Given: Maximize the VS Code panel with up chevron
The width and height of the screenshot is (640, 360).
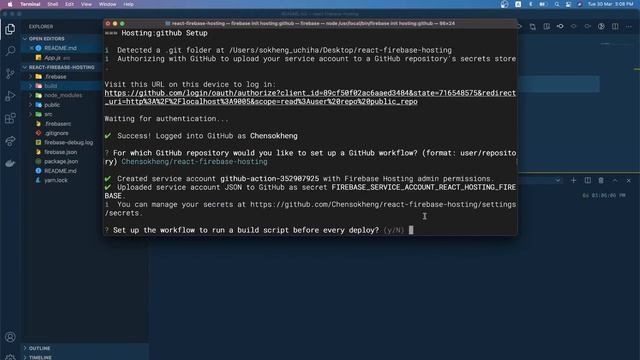Looking at the screenshot, I should [615, 180].
